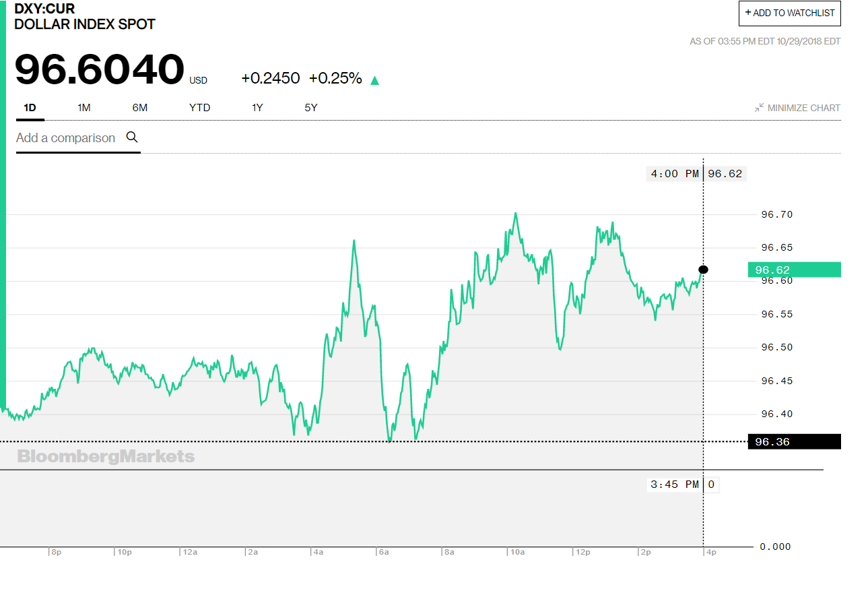The height and width of the screenshot is (591, 868).
Task: Click the green upward triangle price indicator
Action: (374, 79)
